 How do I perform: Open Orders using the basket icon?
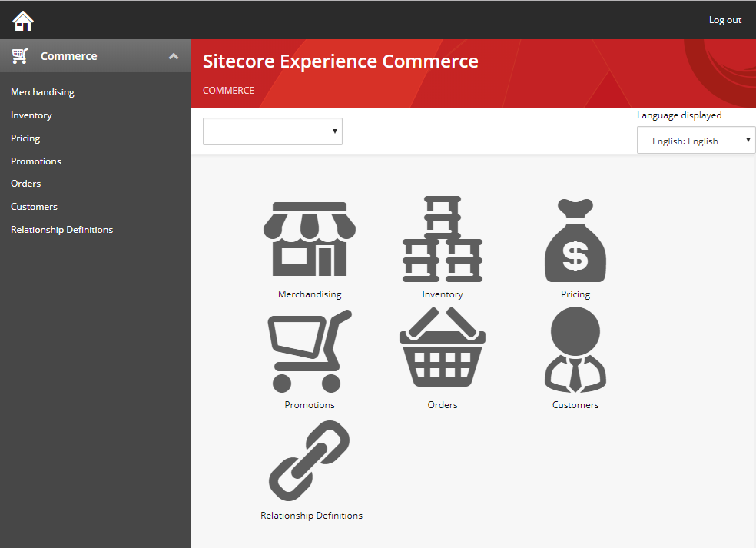(443, 350)
